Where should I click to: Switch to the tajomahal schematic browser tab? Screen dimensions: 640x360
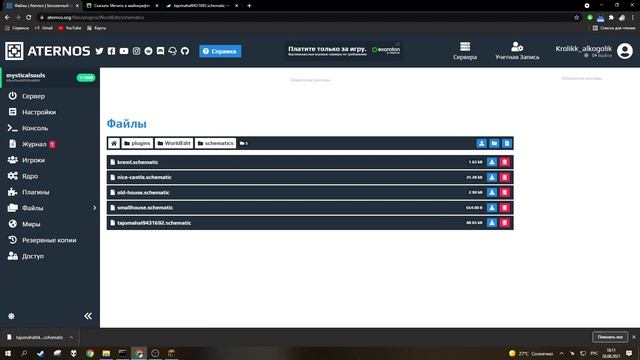click(202, 6)
